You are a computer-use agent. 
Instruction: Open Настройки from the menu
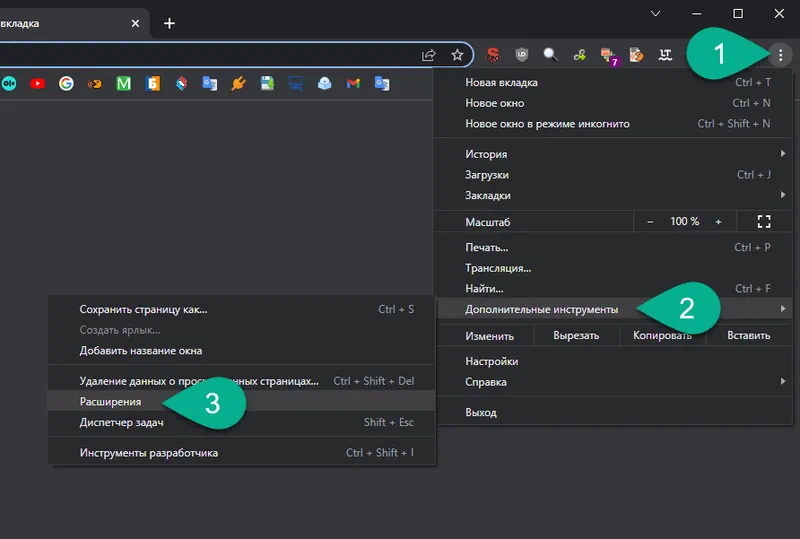tap(491, 361)
